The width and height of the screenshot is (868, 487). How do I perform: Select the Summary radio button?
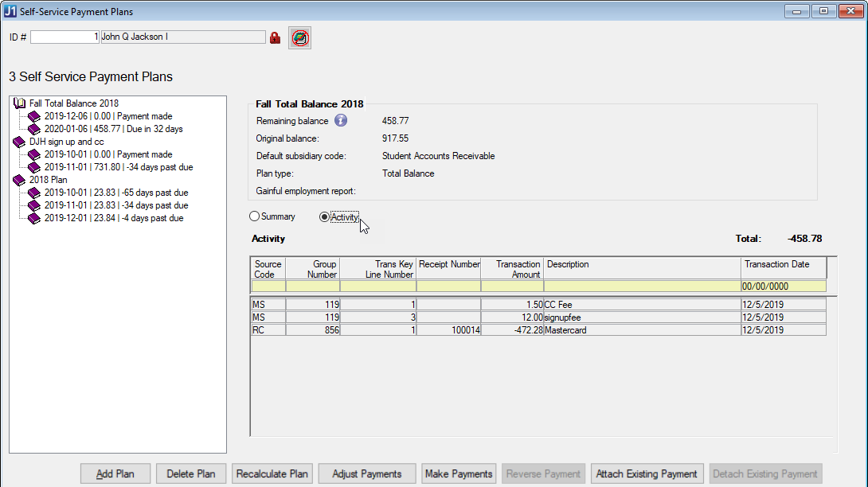[255, 216]
